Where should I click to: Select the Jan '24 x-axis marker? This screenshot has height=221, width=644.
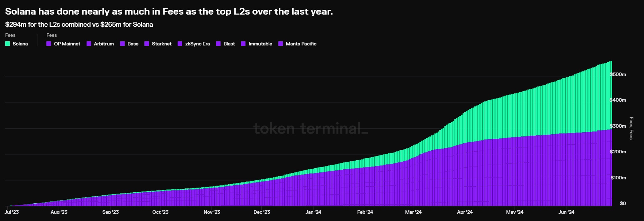[313, 212]
